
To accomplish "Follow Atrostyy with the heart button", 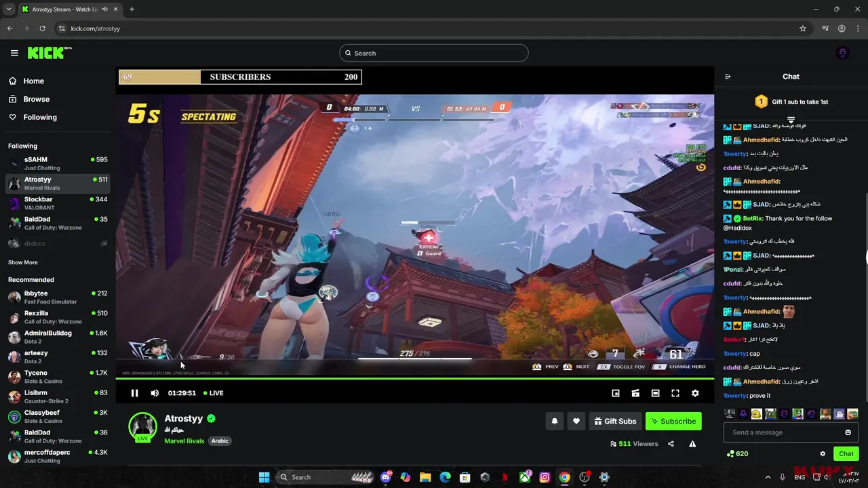I will [576, 421].
